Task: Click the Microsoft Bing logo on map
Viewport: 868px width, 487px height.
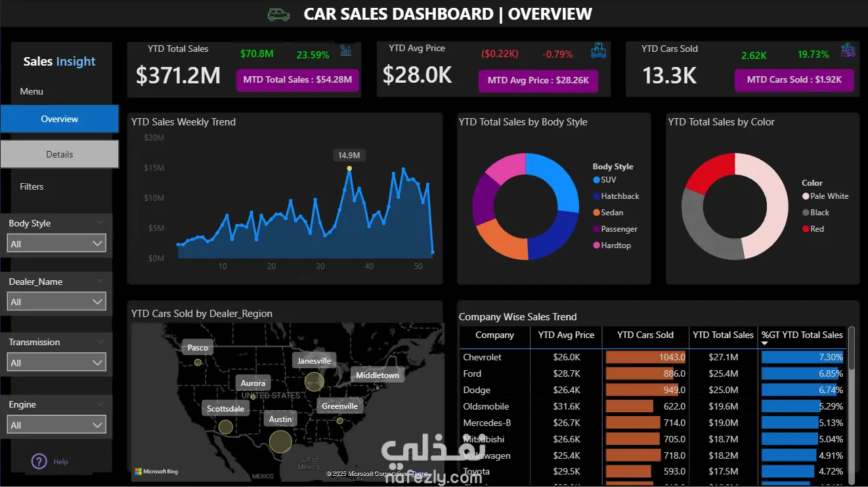Action: [156, 471]
